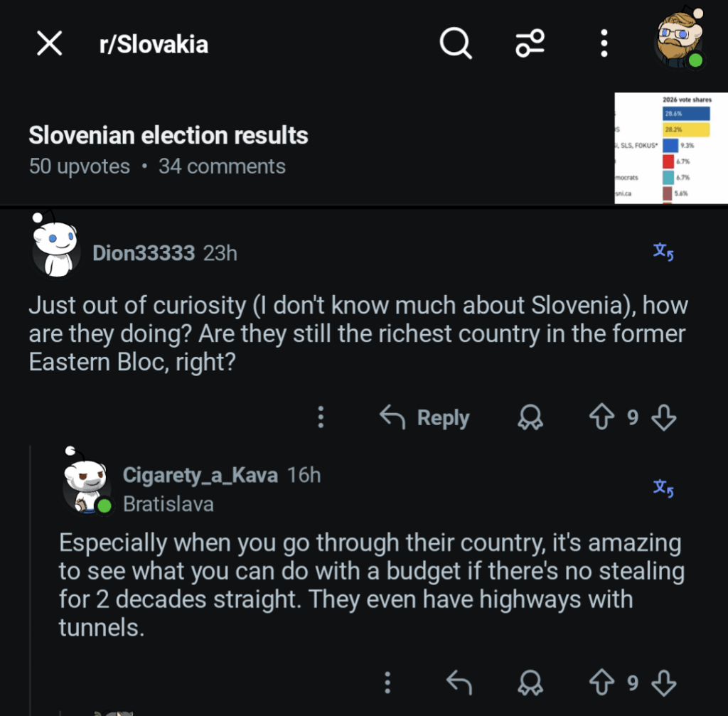This screenshot has height=716, width=728.
Task: Give an award to Dion33333's comment
Action: click(x=529, y=418)
